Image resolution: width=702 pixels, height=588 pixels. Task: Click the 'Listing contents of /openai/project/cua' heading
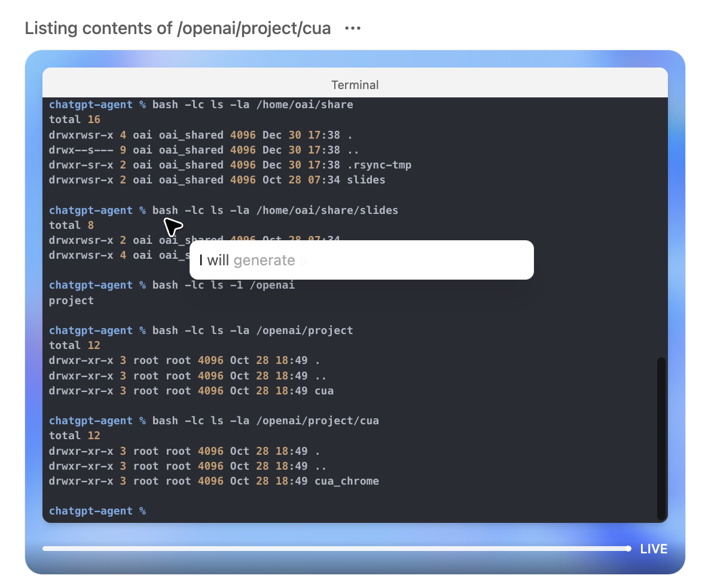(x=177, y=28)
